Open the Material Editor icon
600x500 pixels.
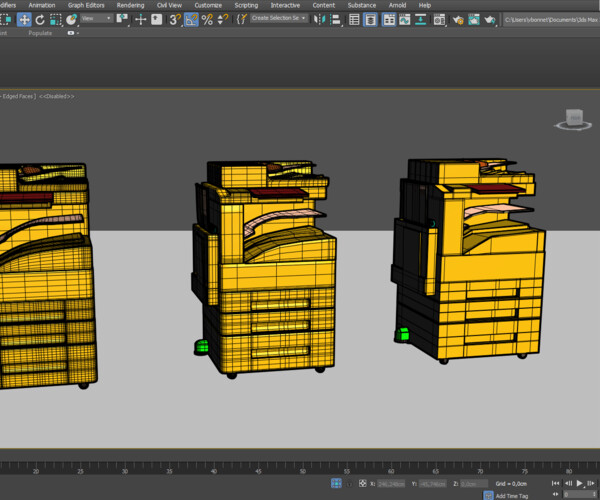coord(439,20)
